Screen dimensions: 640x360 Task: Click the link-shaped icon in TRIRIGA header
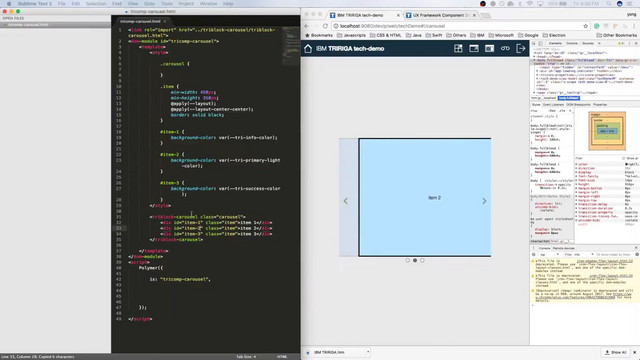coord(505,49)
